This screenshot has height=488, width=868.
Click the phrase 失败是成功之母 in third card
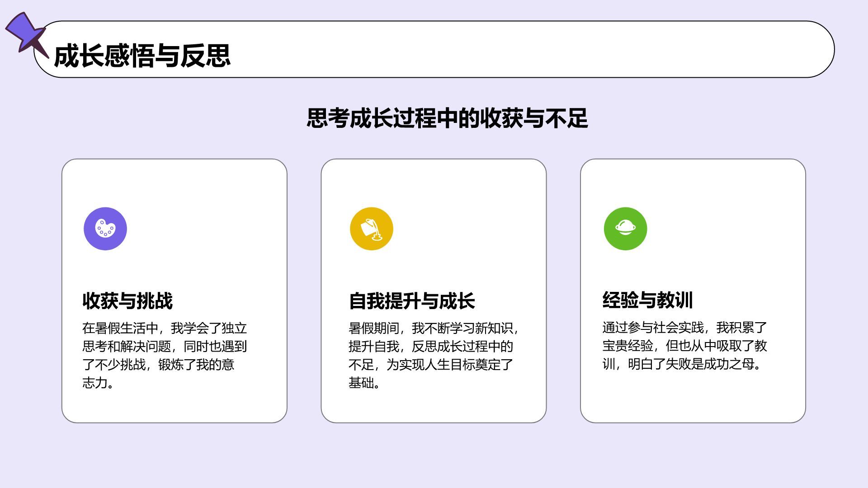[710, 364]
